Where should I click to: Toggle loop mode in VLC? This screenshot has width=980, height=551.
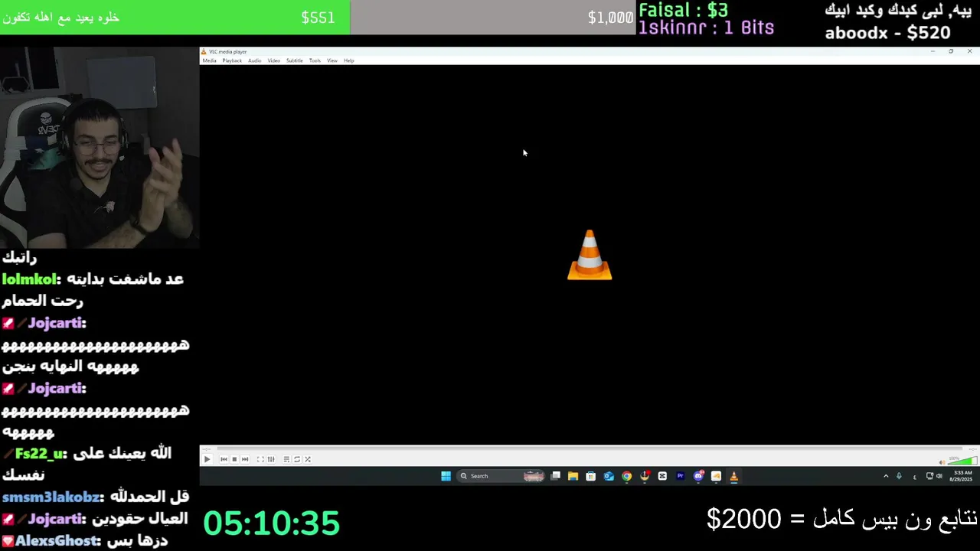[297, 459]
